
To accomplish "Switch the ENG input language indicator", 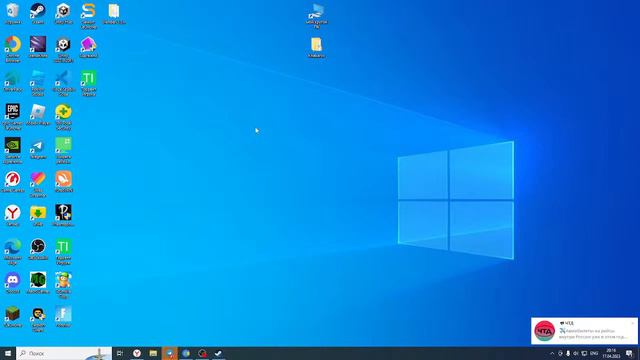I will coord(594,353).
